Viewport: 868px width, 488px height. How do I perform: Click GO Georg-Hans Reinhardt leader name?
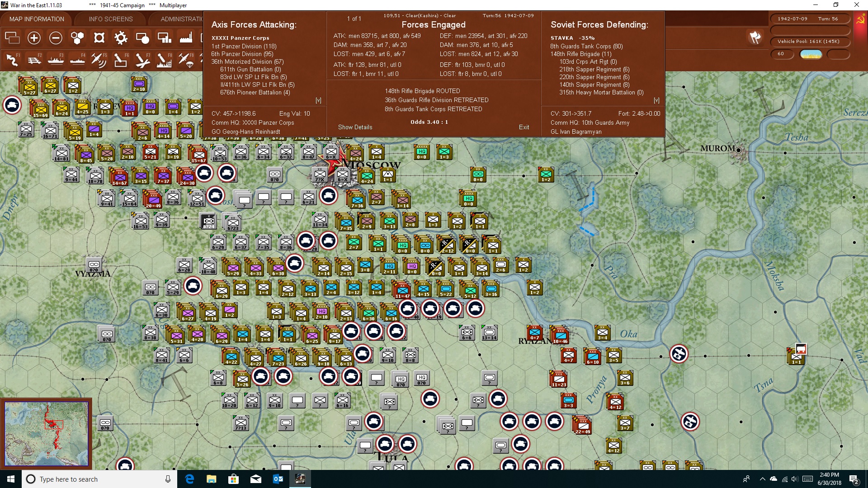click(x=246, y=132)
